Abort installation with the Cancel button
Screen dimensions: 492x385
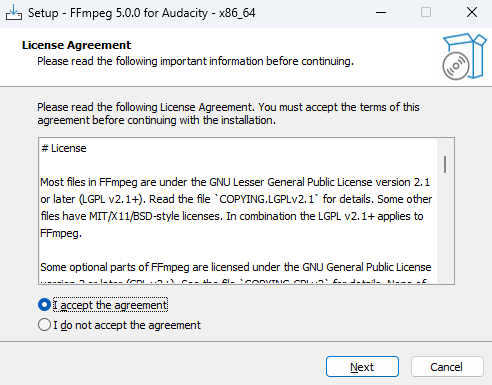(x=447, y=367)
